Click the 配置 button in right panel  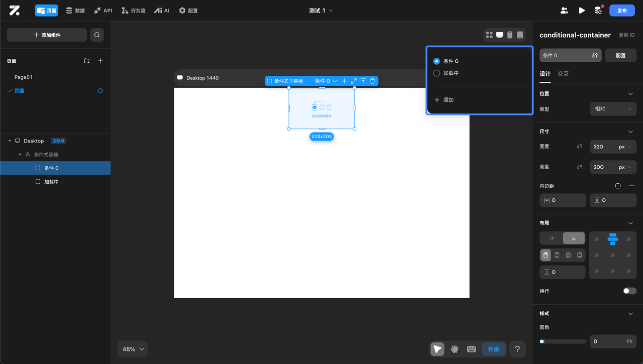pos(621,55)
